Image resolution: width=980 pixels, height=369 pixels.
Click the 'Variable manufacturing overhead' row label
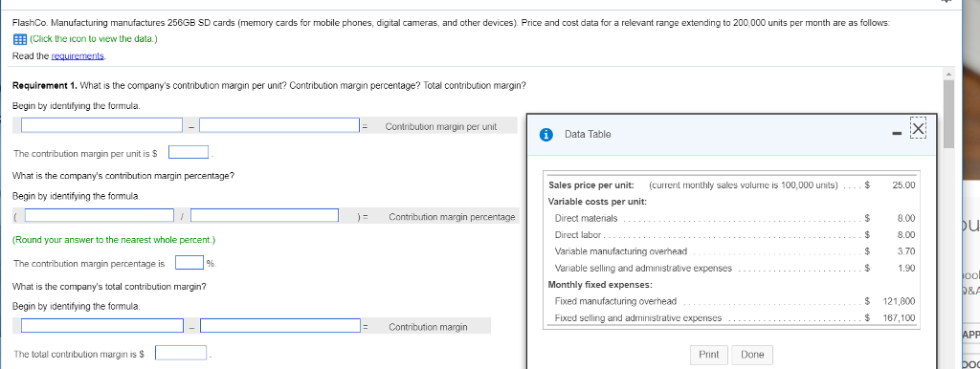pos(621,251)
